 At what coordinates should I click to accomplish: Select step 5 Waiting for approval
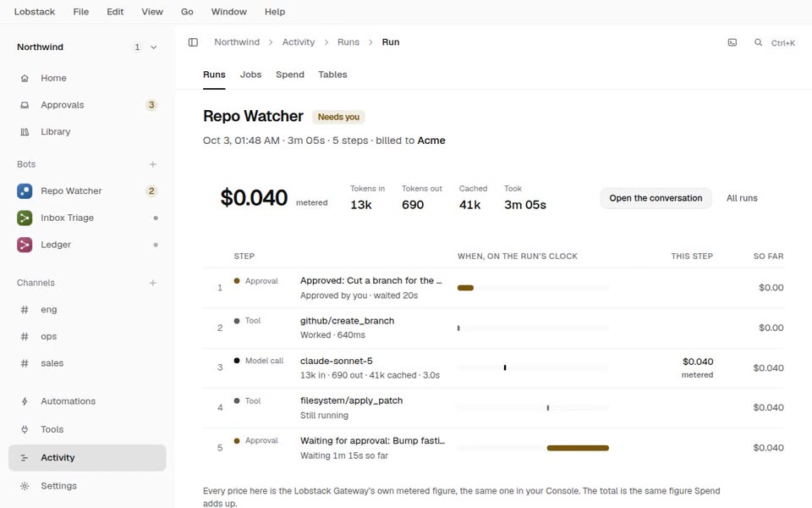pyautogui.click(x=493, y=448)
